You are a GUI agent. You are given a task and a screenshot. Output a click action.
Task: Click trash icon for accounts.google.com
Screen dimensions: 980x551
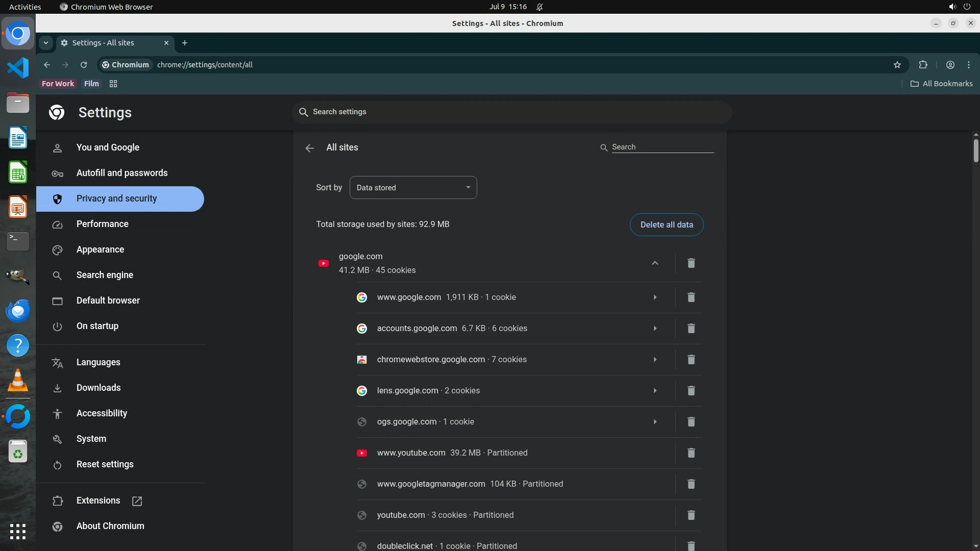point(691,329)
